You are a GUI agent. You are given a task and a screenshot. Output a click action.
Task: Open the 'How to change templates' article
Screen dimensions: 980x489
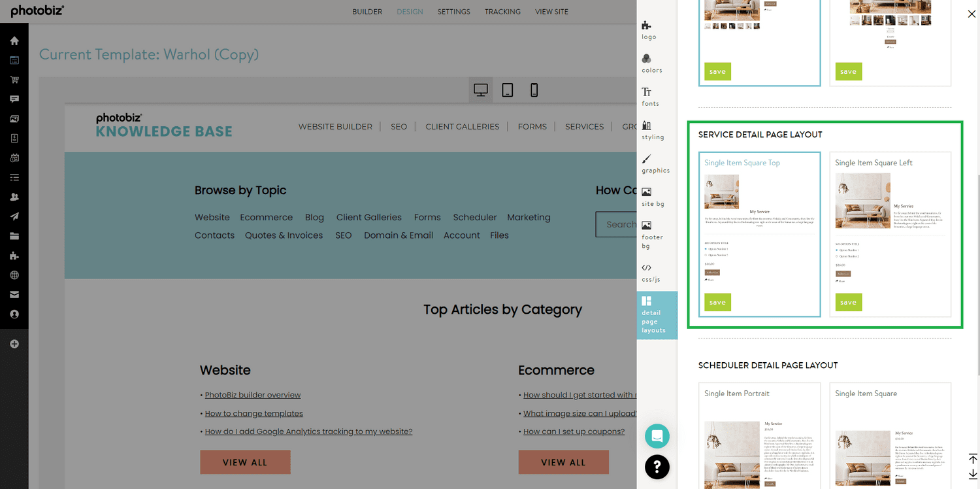253,413
